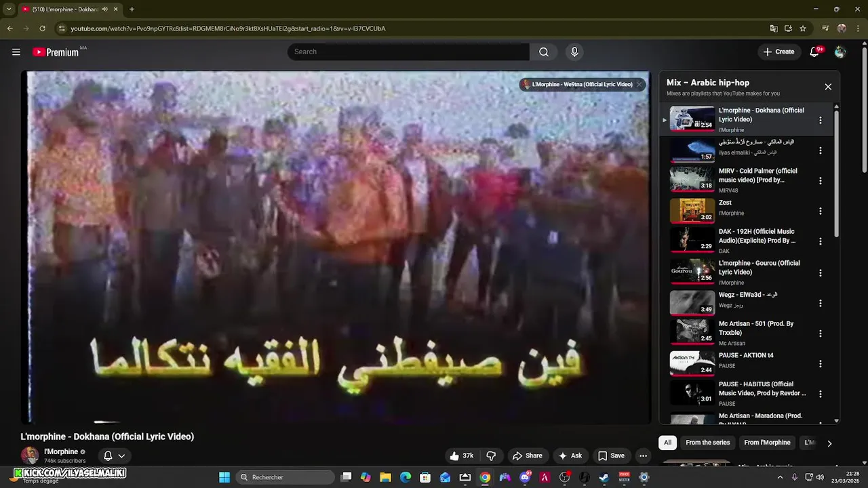Screen dimensions: 868x488
Task: Open Chrome three-dot menu
Action: pos(857,28)
